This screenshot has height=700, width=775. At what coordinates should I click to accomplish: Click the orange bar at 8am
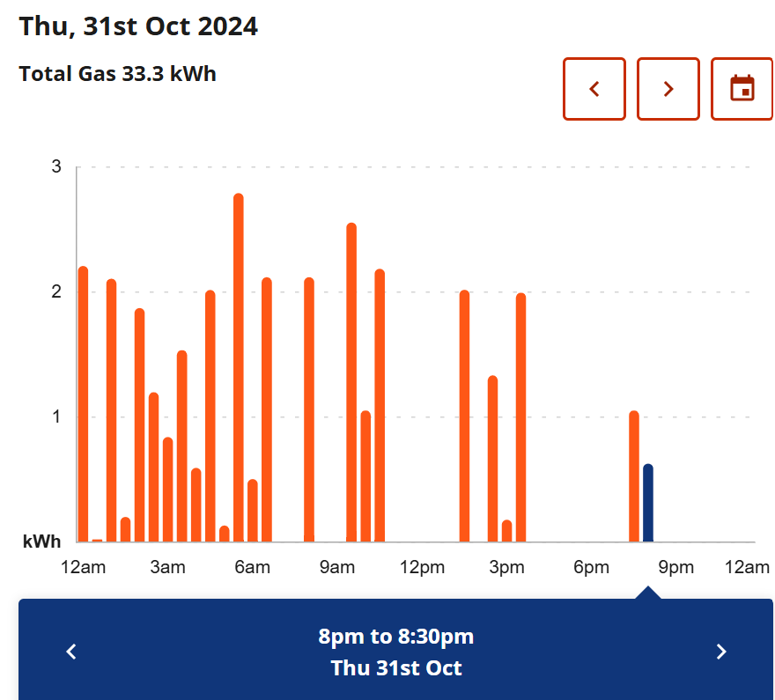309,410
